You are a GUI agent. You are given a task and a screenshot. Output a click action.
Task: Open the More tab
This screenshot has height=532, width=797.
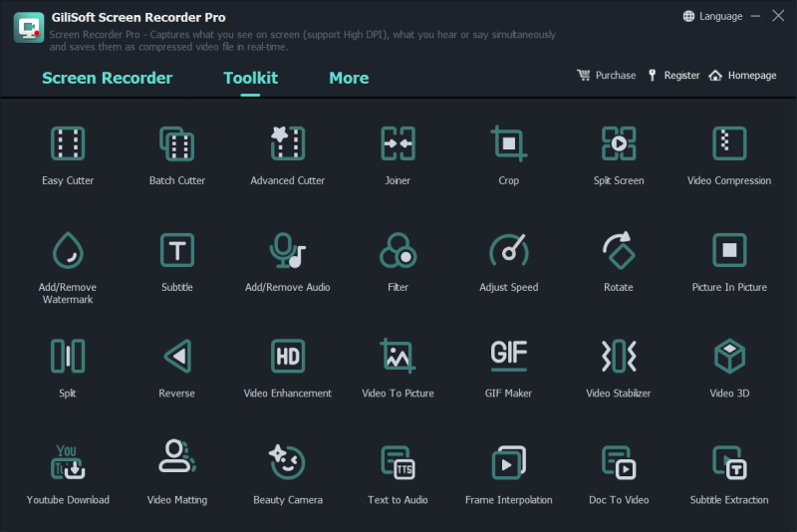coord(349,78)
